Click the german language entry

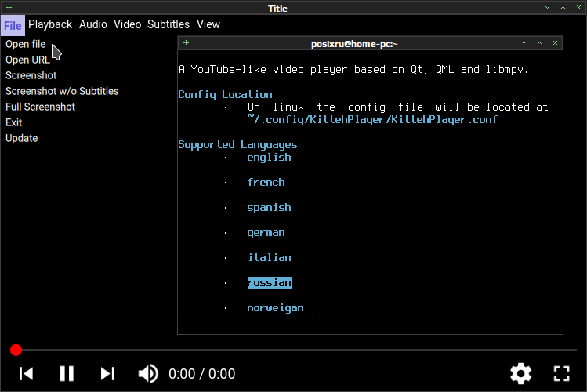click(266, 233)
